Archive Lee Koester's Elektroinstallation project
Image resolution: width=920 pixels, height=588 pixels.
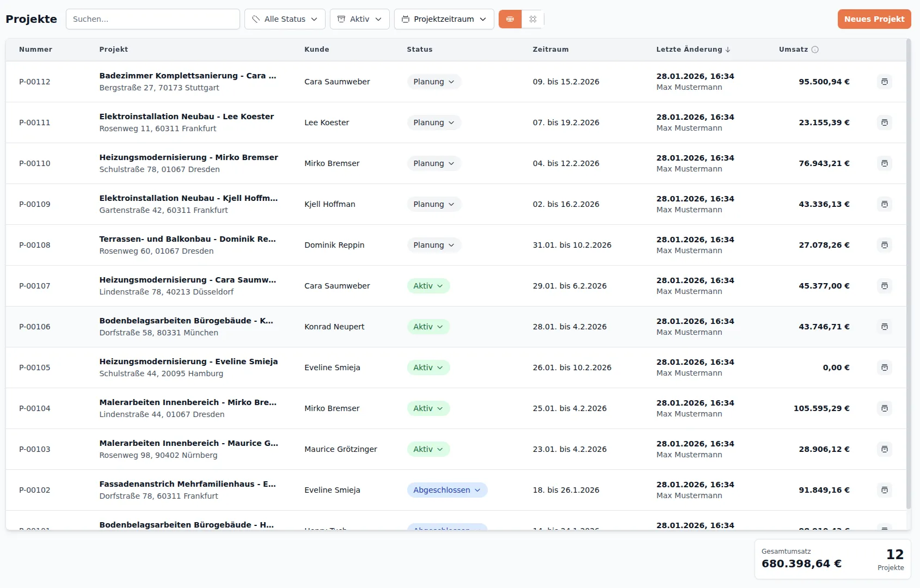click(x=884, y=122)
